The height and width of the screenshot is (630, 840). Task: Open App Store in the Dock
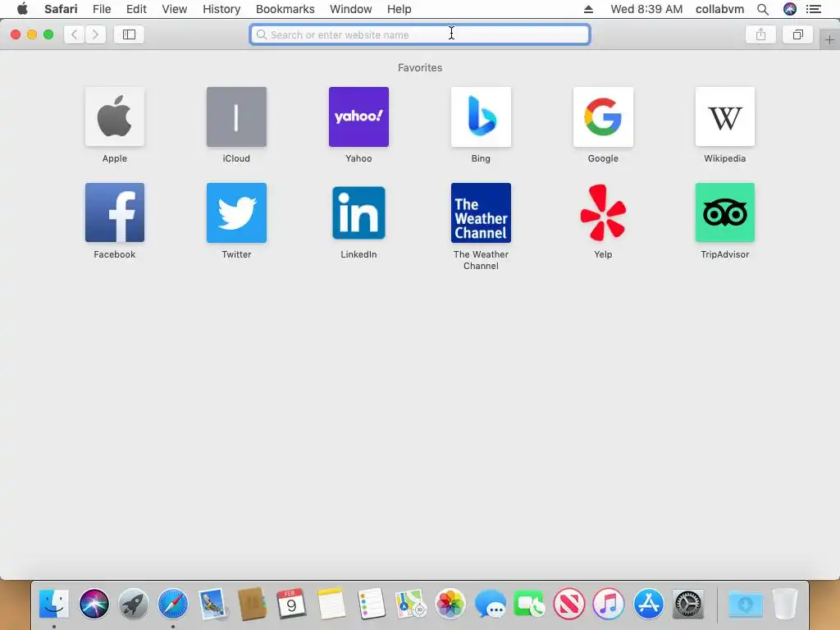point(648,604)
